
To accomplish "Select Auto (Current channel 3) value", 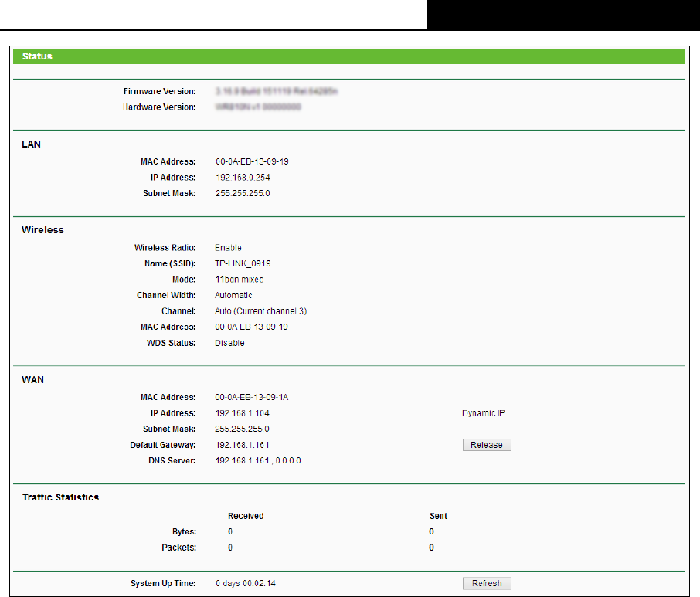I will click(x=260, y=311).
